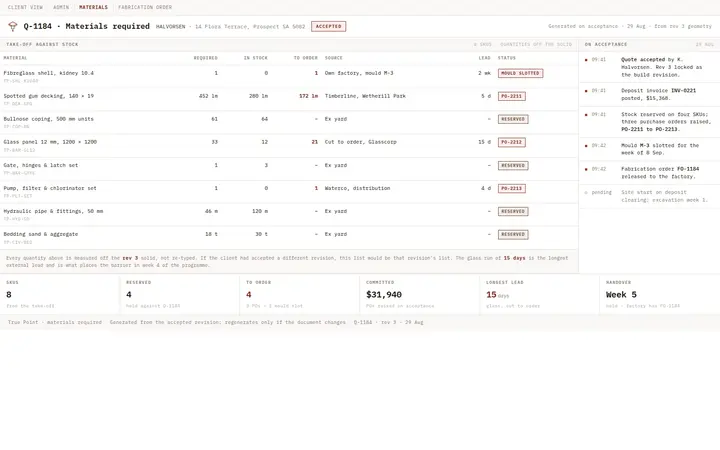Click 'PO-2211 to PO-2213' in timeline
The width and height of the screenshot is (720, 450).
[x=649, y=129]
